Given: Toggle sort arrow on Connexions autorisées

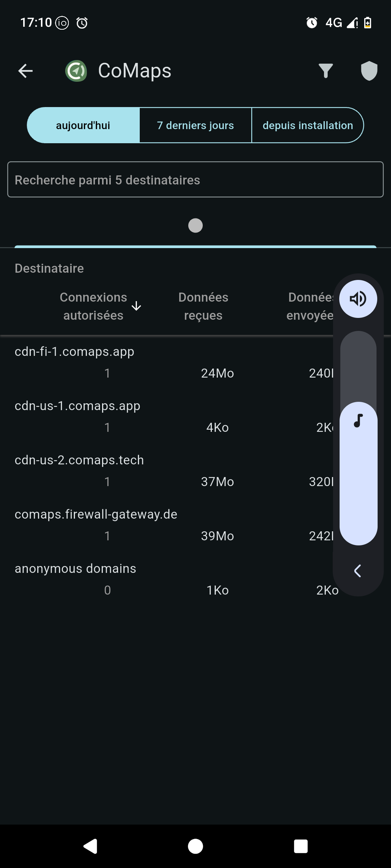Looking at the screenshot, I should coord(136,306).
